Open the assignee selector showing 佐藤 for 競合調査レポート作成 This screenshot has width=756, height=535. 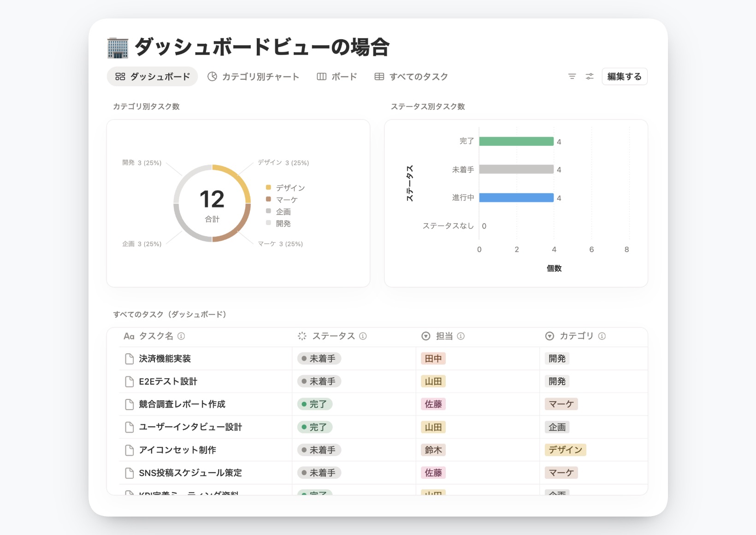pyautogui.click(x=433, y=404)
